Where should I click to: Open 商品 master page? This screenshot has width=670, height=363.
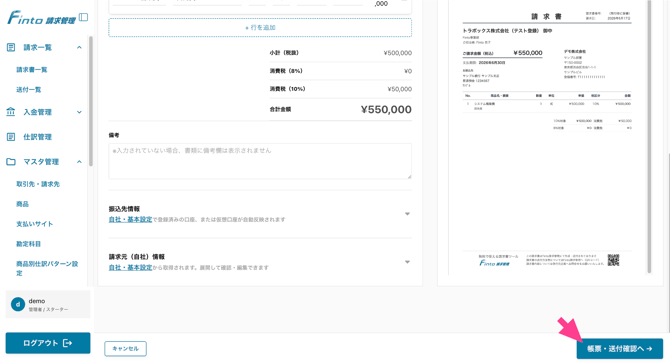coord(22,204)
